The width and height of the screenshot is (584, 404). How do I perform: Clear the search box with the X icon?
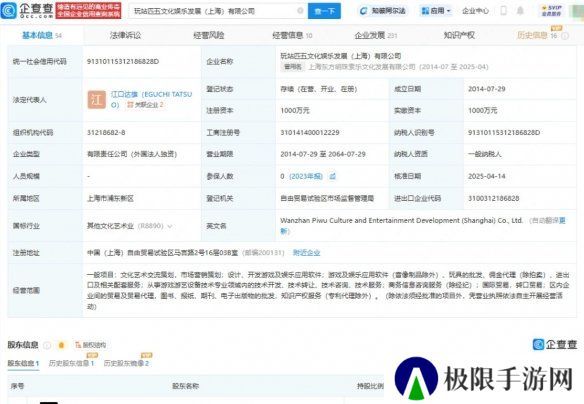coord(300,11)
